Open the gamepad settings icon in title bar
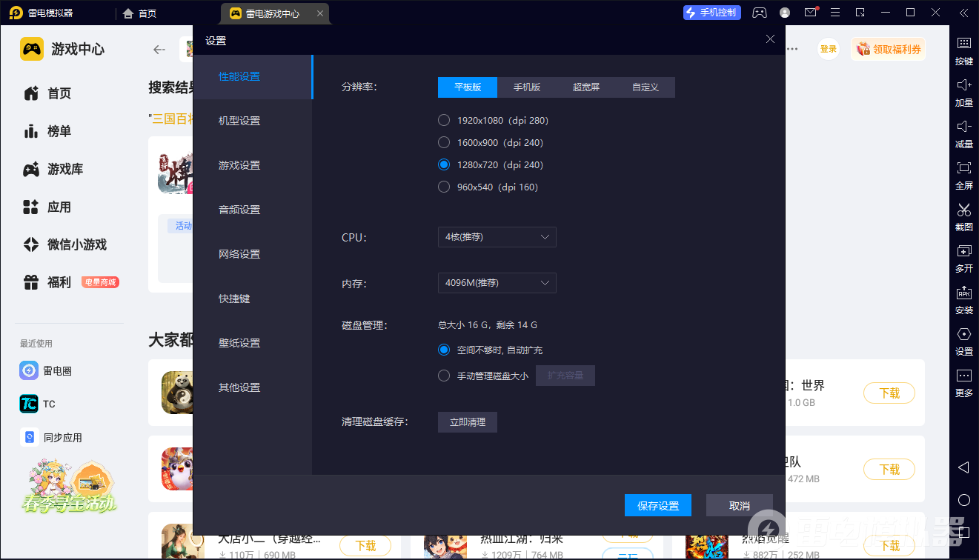The image size is (979, 560). point(760,13)
